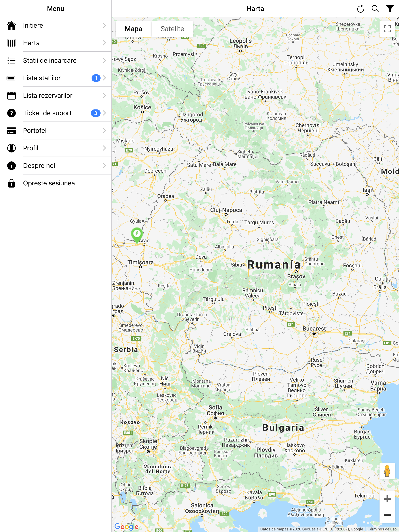Expand Profil chevron
399x532 pixels.
pos(104,148)
